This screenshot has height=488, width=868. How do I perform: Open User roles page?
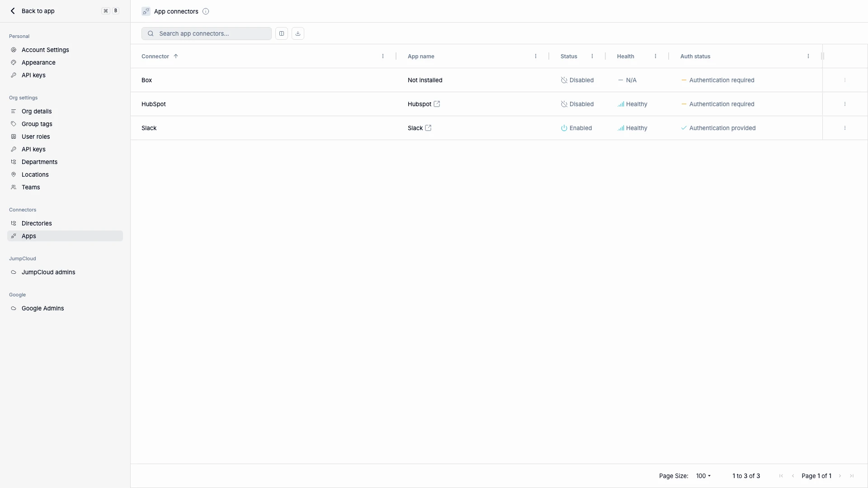[x=36, y=136]
